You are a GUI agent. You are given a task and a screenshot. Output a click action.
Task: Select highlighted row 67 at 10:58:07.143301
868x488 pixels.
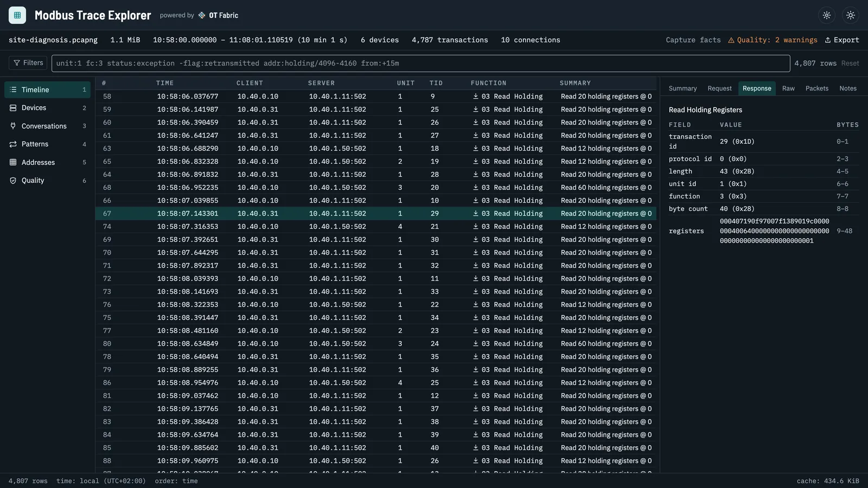[x=376, y=214]
